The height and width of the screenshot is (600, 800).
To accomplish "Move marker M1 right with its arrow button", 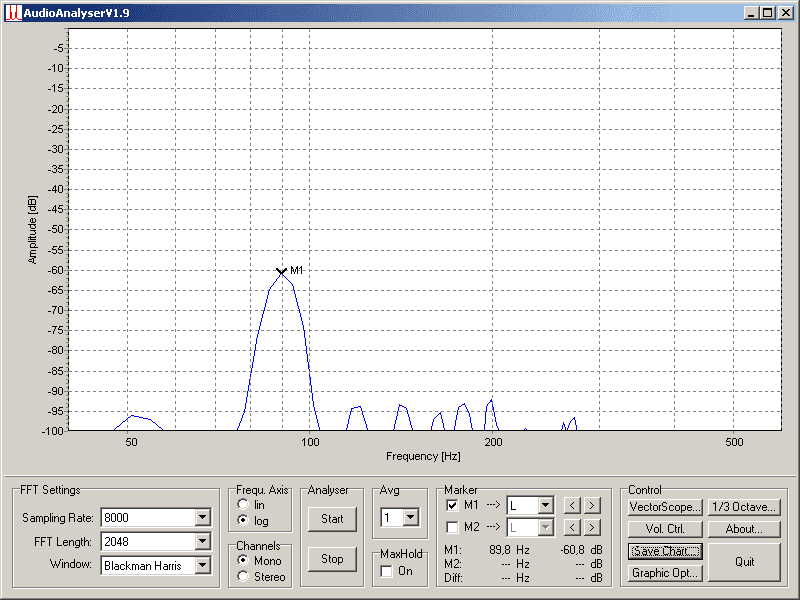I will coord(592,506).
